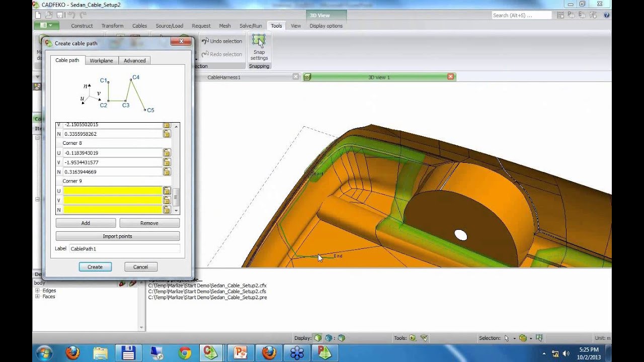Toggle lock on Corner 8 U coordinate
Image resolution: width=644 pixels, height=362 pixels.
tap(167, 153)
